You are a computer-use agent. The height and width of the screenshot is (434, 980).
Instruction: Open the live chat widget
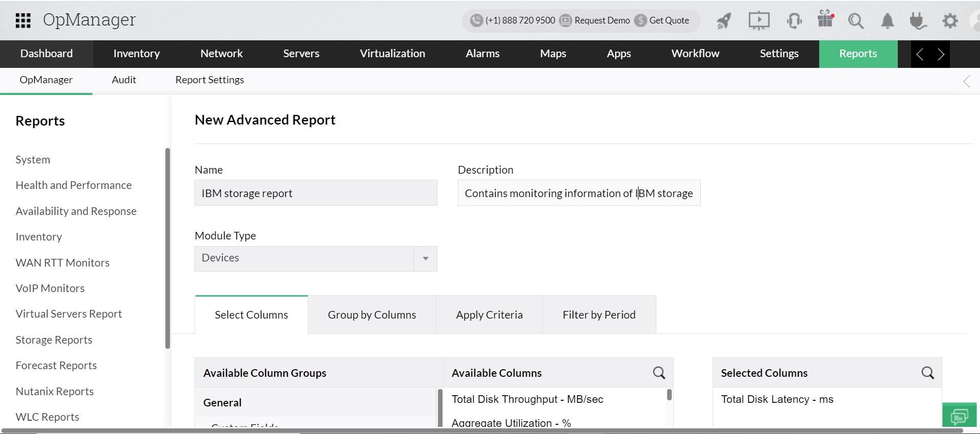[960, 415]
